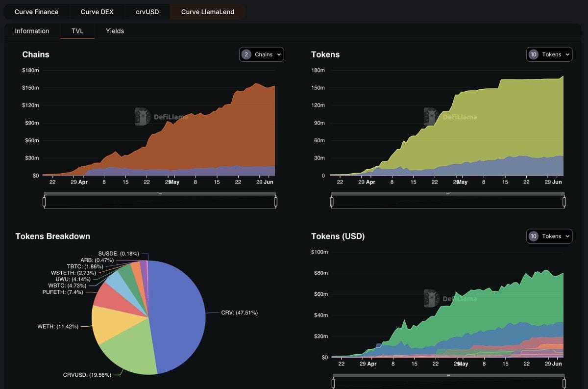Click the $100m axis label in Tokens (USD) chart
588x389 pixels.
tap(319, 252)
